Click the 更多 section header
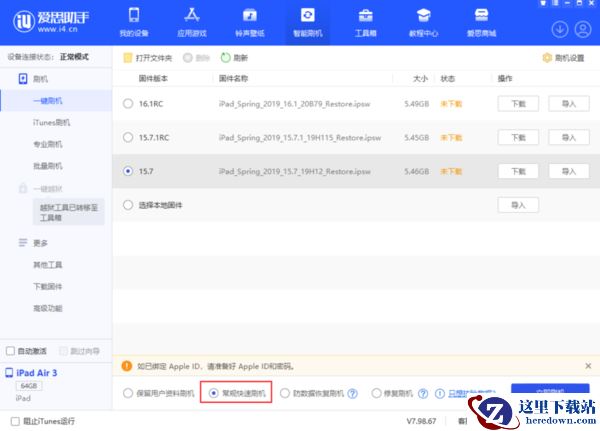 coord(33,243)
